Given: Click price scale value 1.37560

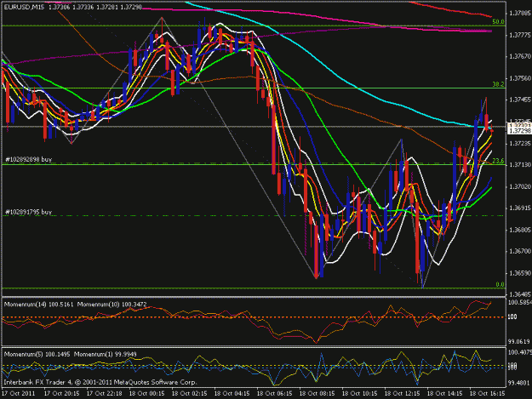Looking at the screenshot, I should [x=520, y=78].
